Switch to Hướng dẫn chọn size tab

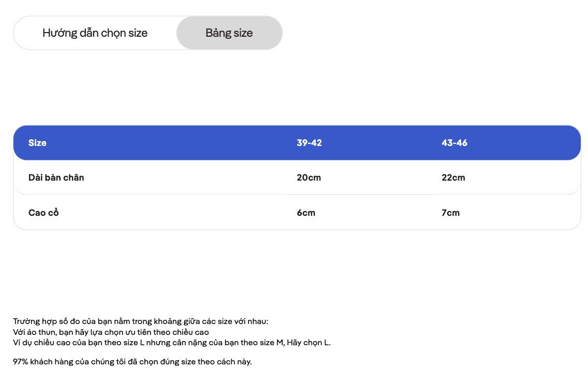[95, 33]
